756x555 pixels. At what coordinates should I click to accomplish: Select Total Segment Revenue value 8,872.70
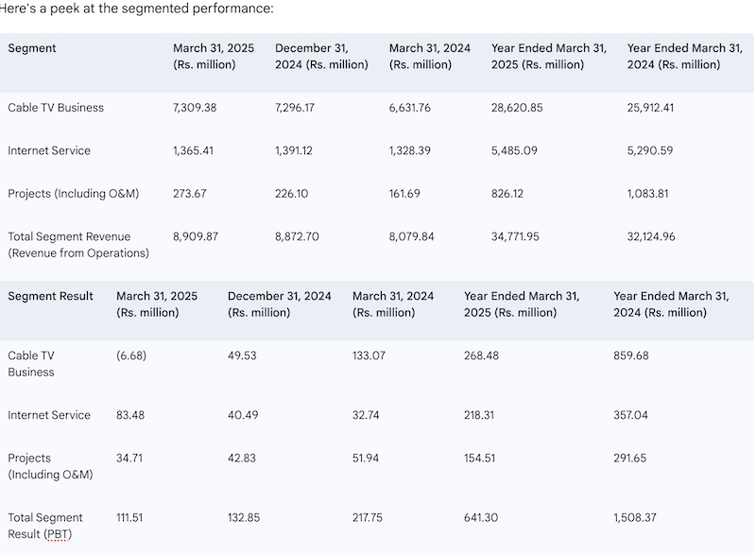[297, 236]
